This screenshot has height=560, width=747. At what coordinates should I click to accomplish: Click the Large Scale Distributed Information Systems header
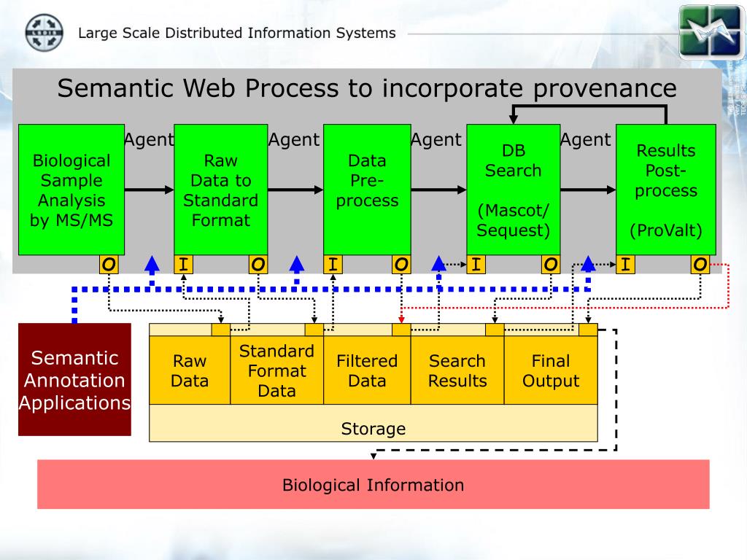point(237,33)
